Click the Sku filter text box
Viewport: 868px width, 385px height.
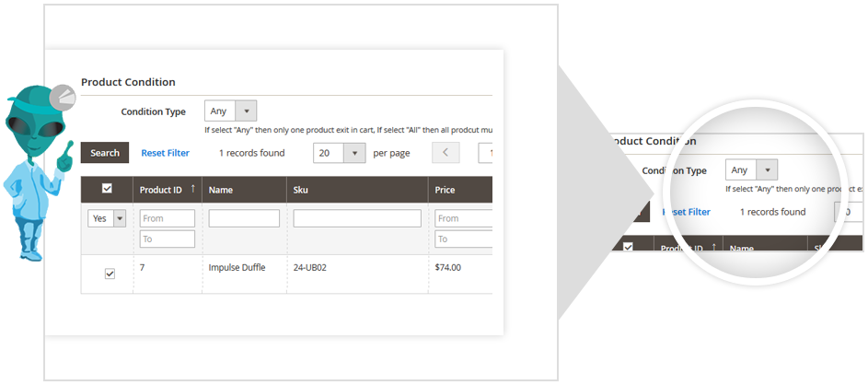(357, 219)
